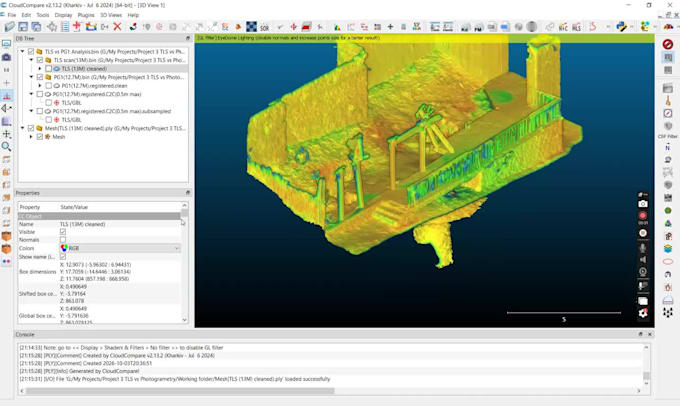
Task: Click the screenshot camera icon in the overlay recorder
Action: (x=643, y=204)
